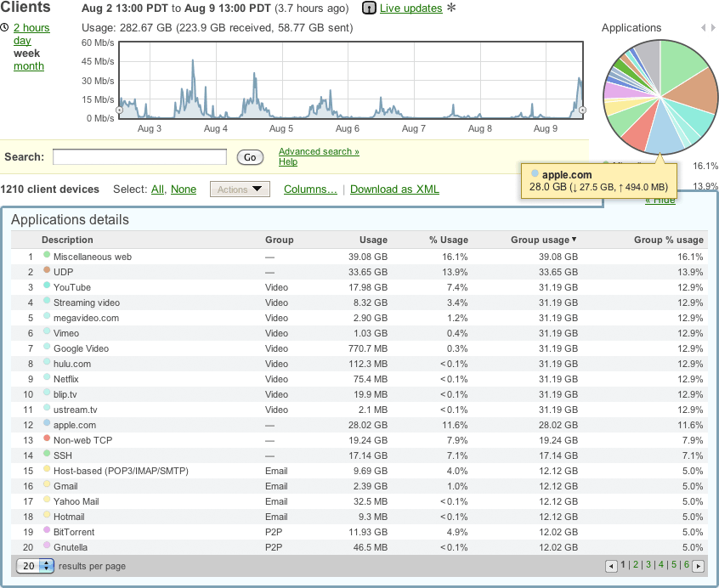Sort by % Usage column header
The image size is (719, 588).
(x=449, y=240)
